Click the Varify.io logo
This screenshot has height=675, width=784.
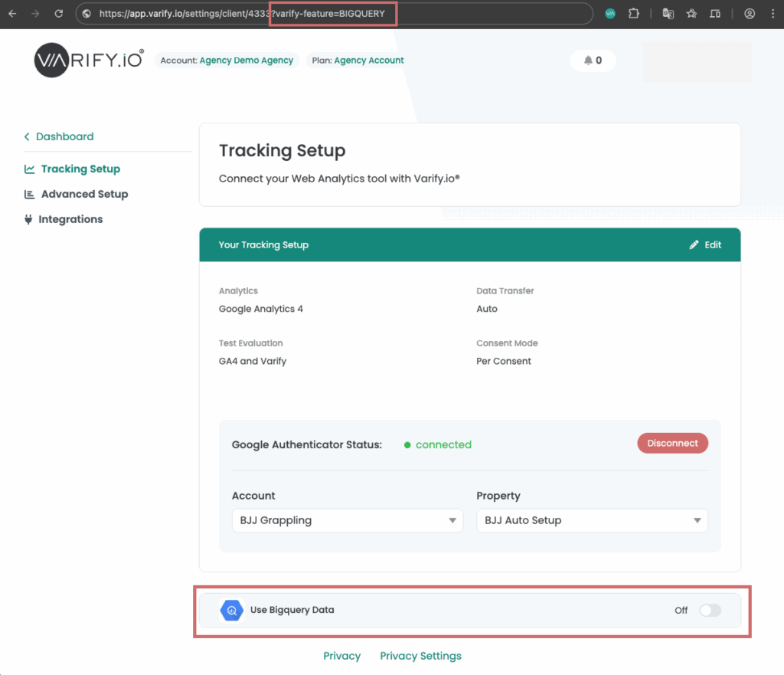88,61
